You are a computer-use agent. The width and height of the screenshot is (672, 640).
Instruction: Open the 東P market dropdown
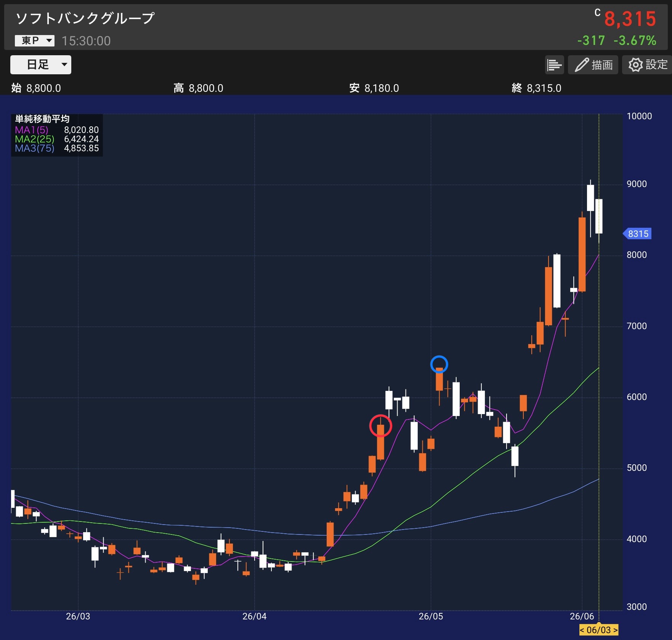click(x=34, y=40)
